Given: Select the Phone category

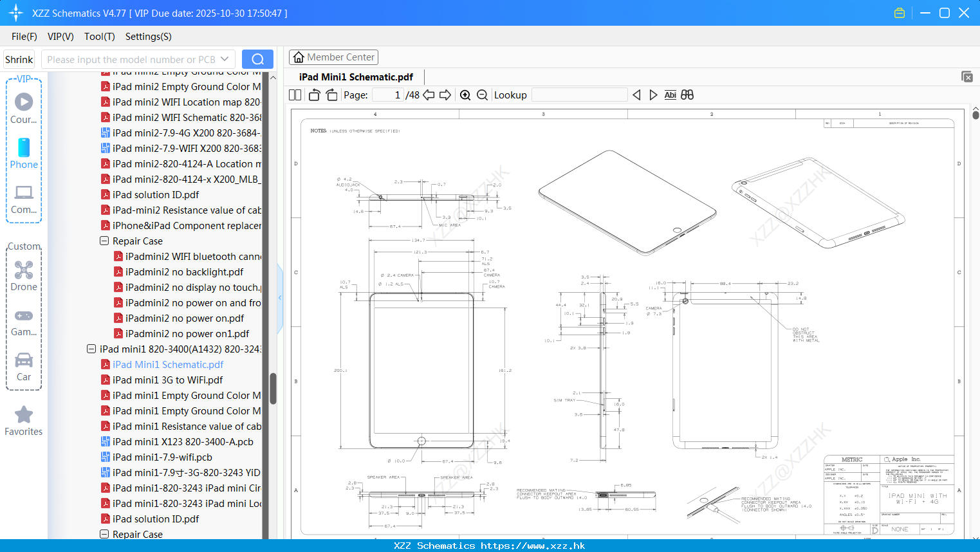Looking at the screenshot, I should (24, 153).
